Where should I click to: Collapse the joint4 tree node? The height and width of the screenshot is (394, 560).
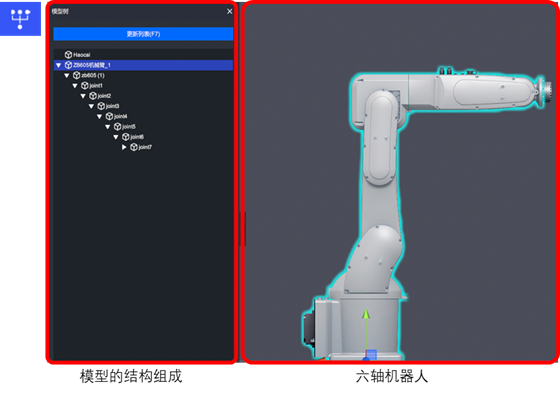[100, 116]
